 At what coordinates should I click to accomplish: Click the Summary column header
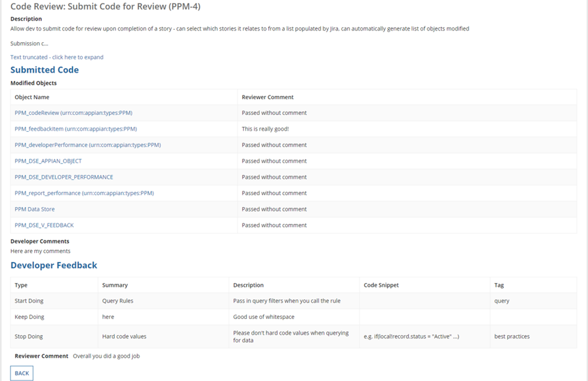pyautogui.click(x=115, y=285)
